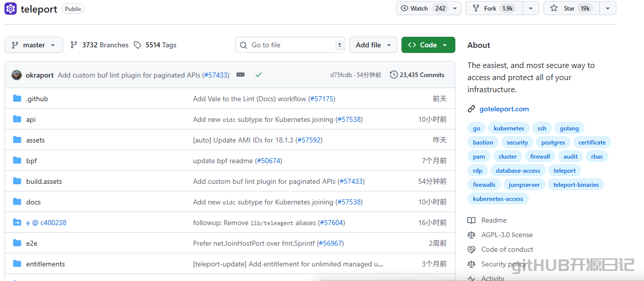This screenshot has height=281, width=644.
Task: Select the certificate topic tag
Action: coord(592,143)
